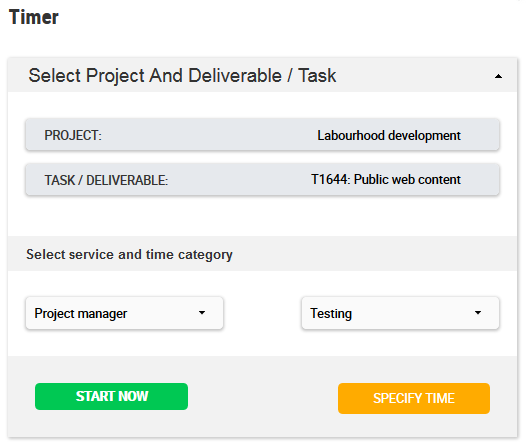Screen dimensions: 526x448
Task: Click the Select Project And Deliverable header
Action: click(182, 76)
